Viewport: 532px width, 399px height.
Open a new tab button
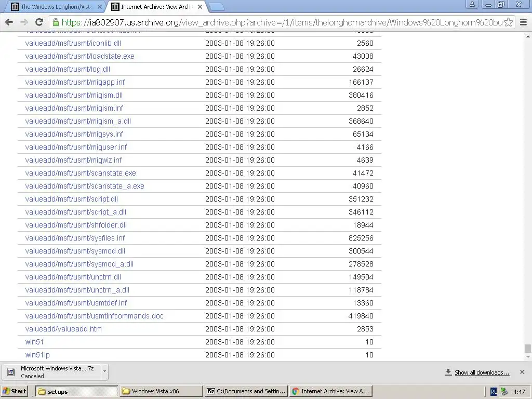point(216,7)
